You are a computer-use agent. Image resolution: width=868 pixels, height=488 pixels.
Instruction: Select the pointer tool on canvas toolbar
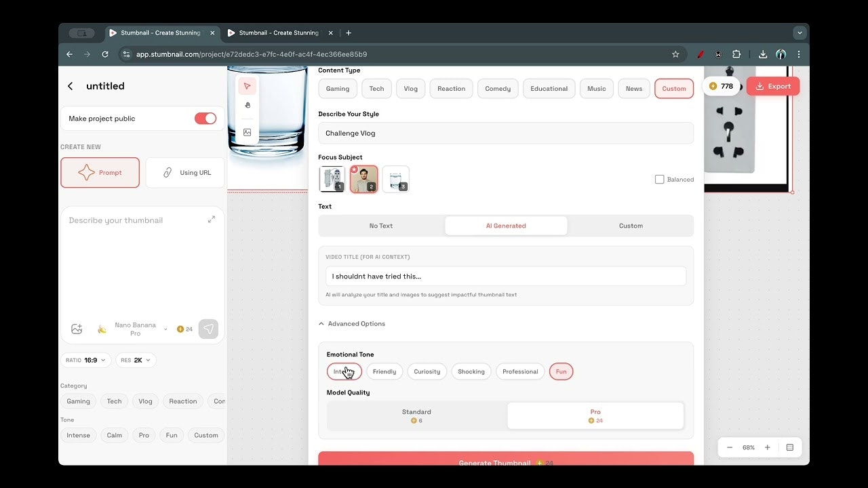pos(248,86)
